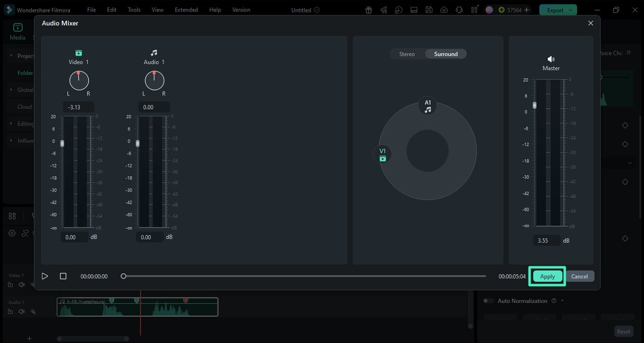Click the mixer playback progress handle
Image resolution: width=644 pixels, height=343 pixels.
tap(124, 276)
